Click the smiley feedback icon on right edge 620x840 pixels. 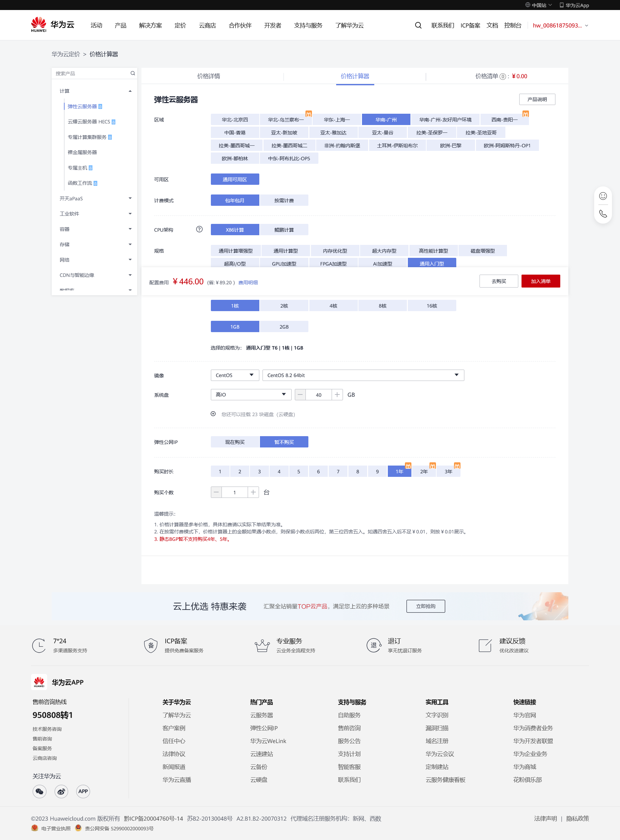coord(603,196)
